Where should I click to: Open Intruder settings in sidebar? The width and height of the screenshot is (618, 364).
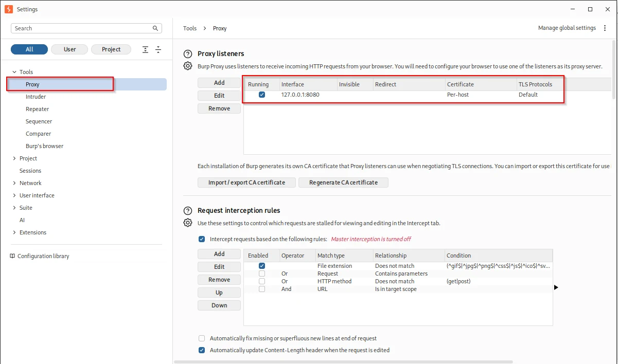point(36,97)
